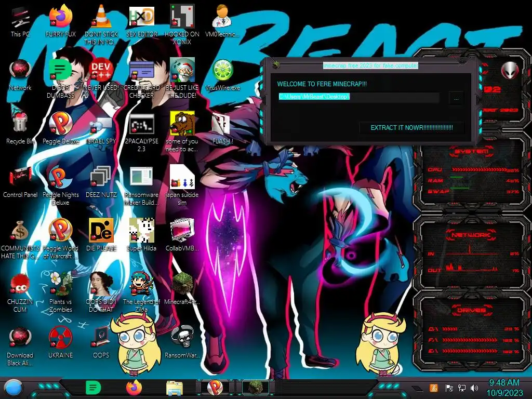Select Peggle Nights Deluxe shortcut

(60, 186)
